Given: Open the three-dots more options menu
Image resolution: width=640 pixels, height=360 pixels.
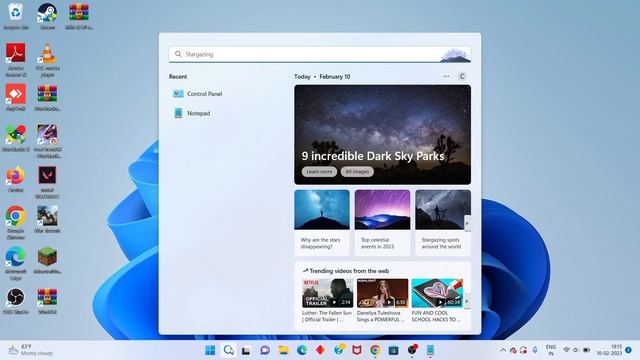Looking at the screenshot, I should 446,76.
